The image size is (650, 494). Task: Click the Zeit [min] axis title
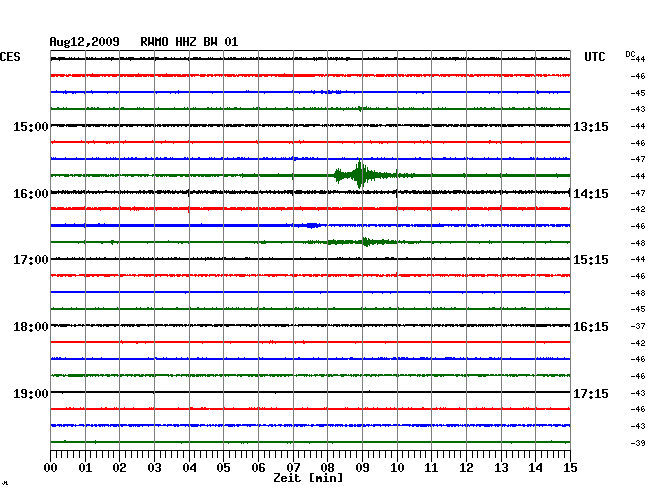(308, 478)
